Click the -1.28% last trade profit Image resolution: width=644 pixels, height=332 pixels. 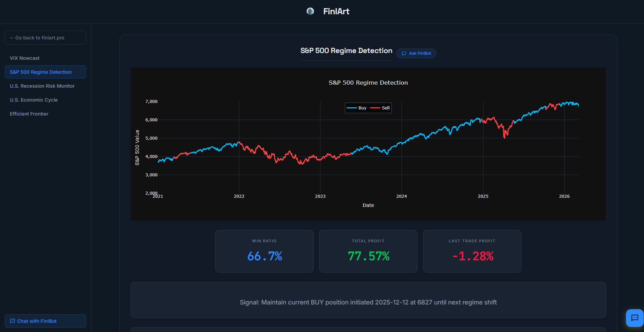472,256
